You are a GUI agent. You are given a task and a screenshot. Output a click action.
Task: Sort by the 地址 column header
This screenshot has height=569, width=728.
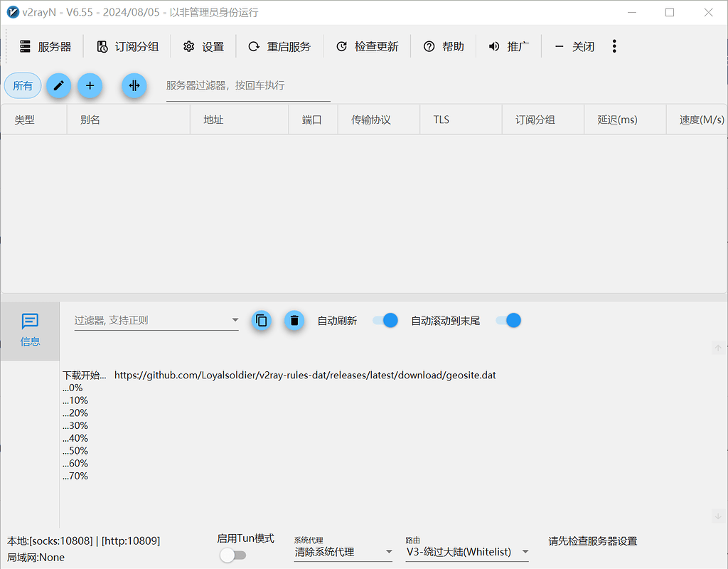click(240, 119)
